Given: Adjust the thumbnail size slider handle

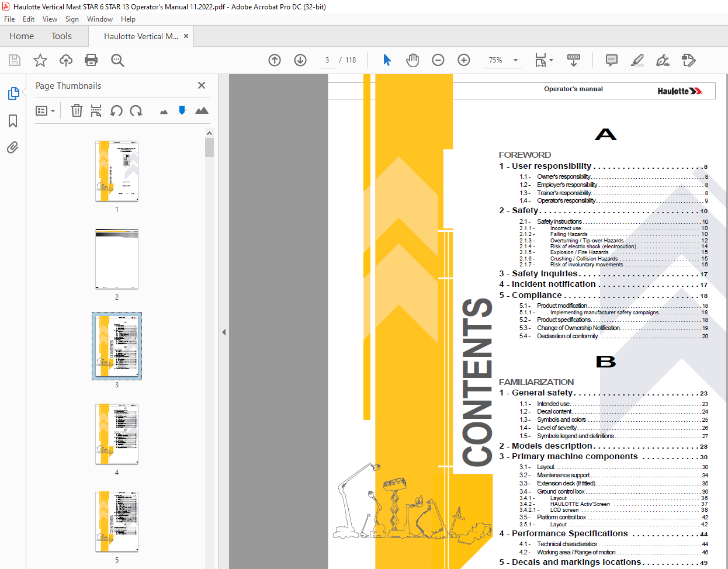Looking at the screenshot, I should tap(182, 110).
